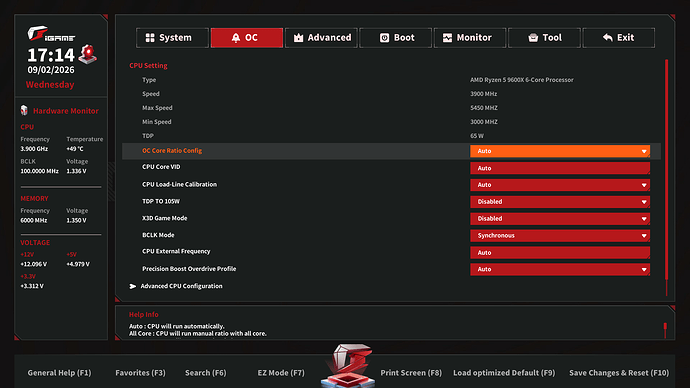Image resolution: width=690 pixels, height=388 pixels.
Task: Click the Advanced tab icon
Action: pyautogui.click(x=298, y=38)
